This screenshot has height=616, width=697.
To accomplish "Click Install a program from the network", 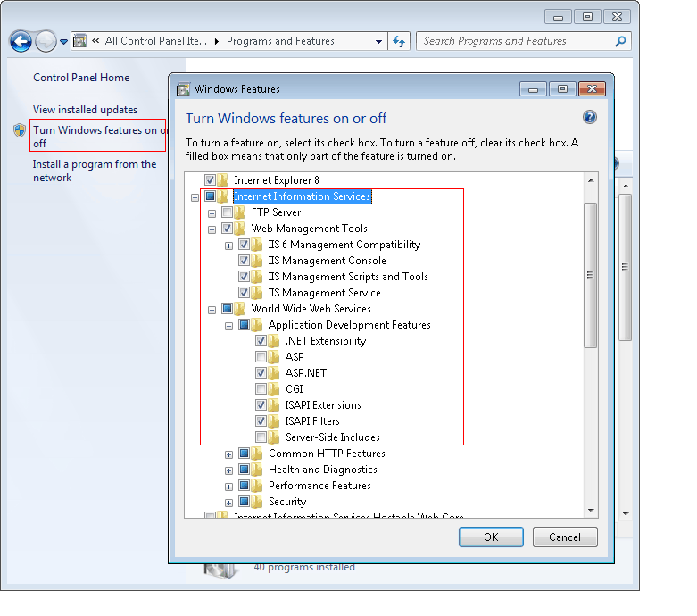I will tap(95, 171).
